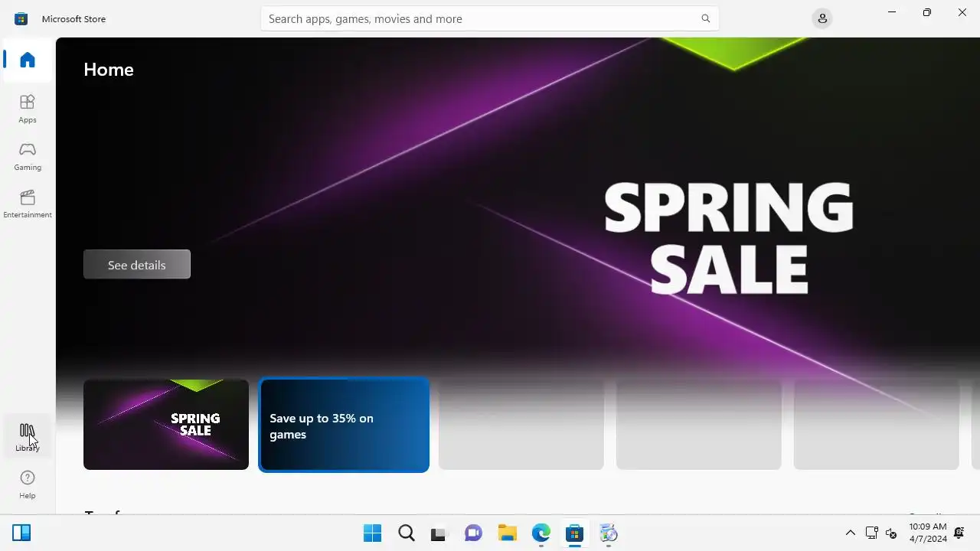Select the Save up to 35% on games card

(344, 425)
